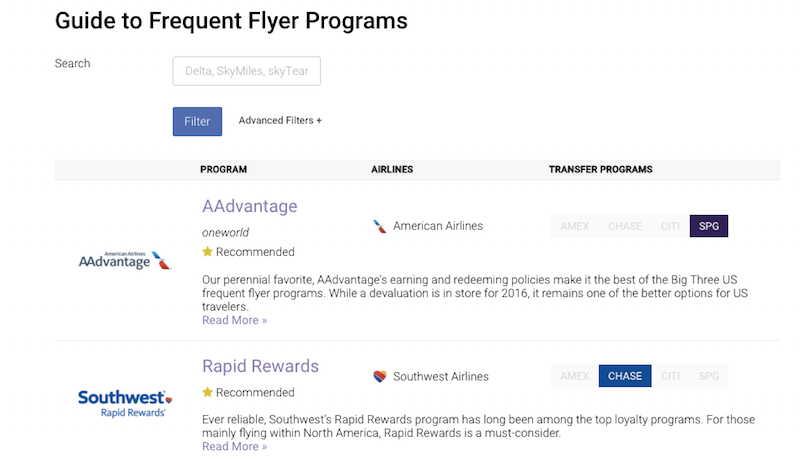Click the gold star next to AAdvantage Recommended
800x463 pixels.
click(x=207, y=252)
